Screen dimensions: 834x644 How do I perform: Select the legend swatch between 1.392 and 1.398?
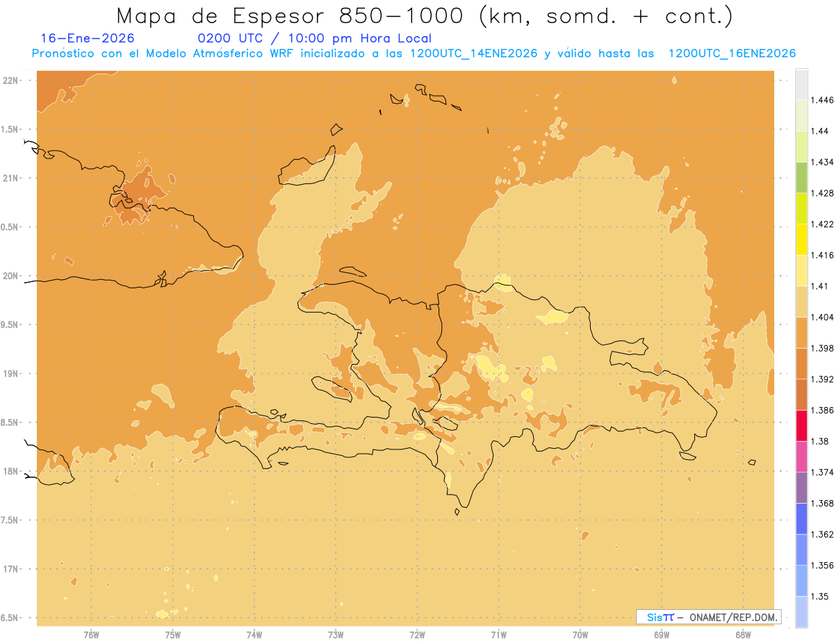pyautogui.click(x=801, y=363)
